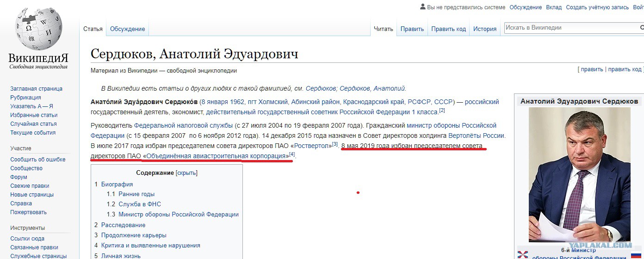Open the infobox portrait photo of Сердюков
The width and height of the screenshot is (644, 259).
click(579, 174)
